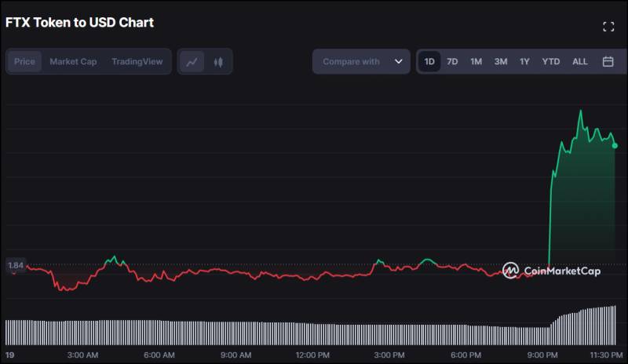Image resolution: width=628 pixels, height=364 pixels.
Task: Select the 3M time range
Action: (501, 62)
